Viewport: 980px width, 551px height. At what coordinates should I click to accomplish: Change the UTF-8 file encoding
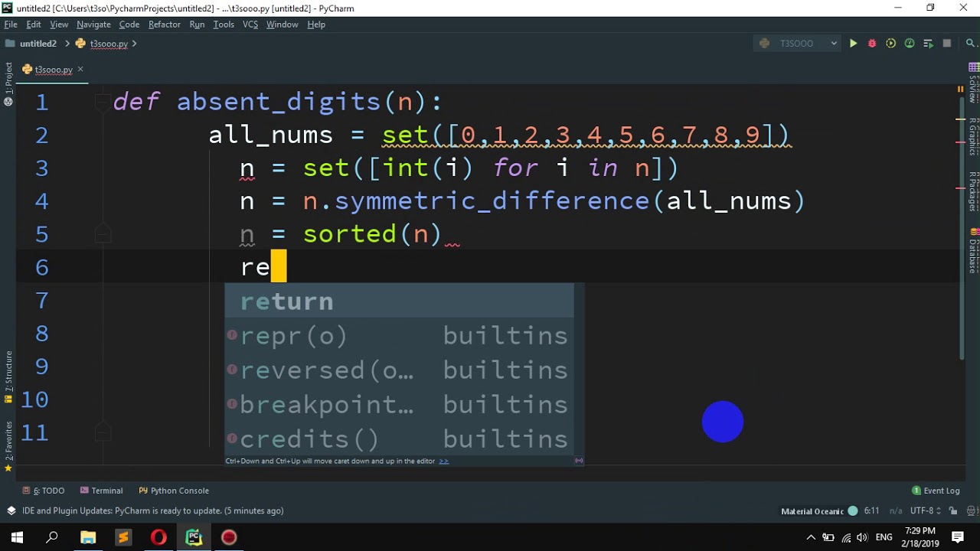coord(925,510)
